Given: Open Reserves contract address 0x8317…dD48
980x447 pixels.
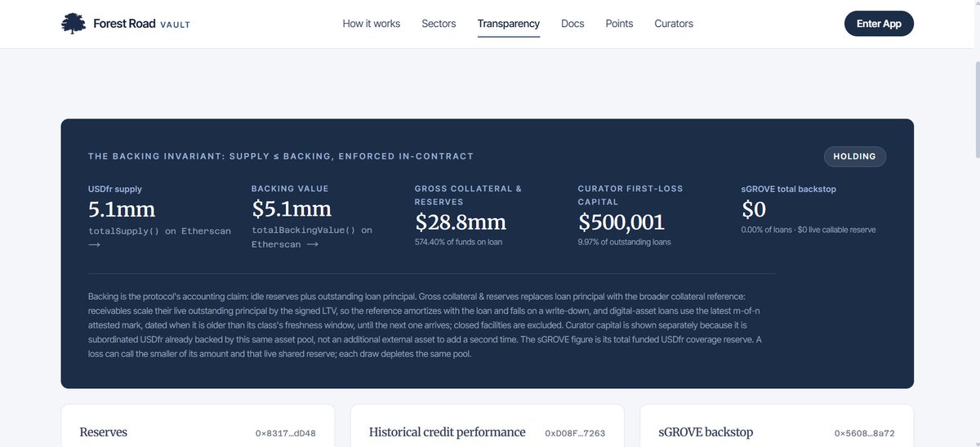Looking at the screenshot, I should (285, 433).
